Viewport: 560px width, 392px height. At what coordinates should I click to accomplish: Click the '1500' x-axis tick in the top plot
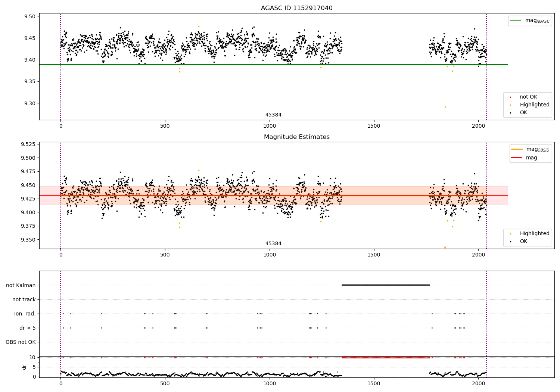pos(374,126)
